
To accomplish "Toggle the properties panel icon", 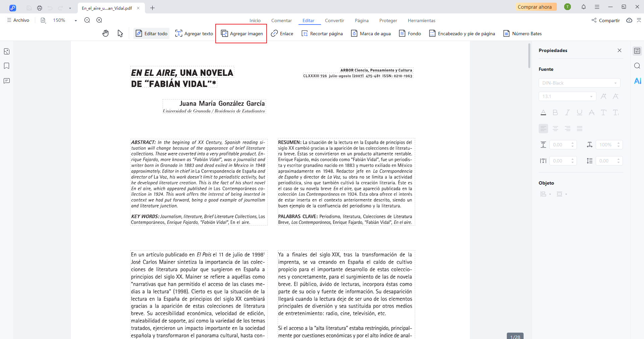I will pos(637,51).
